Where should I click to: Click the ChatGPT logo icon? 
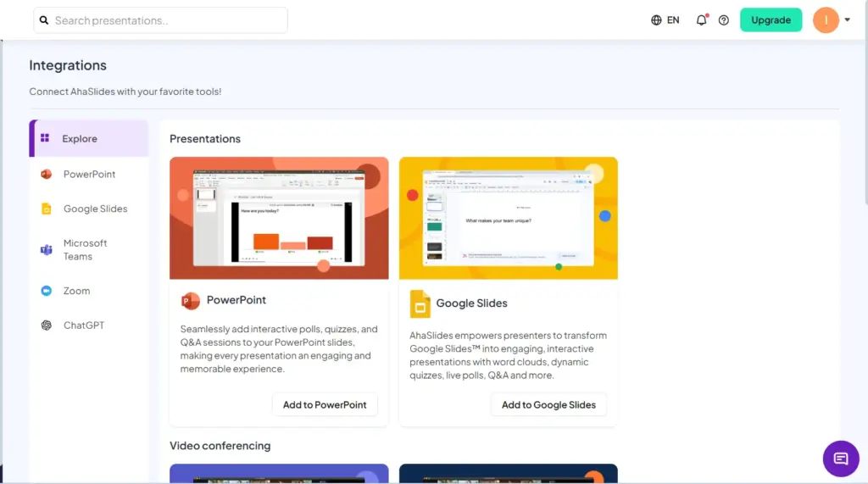point(47,325)
